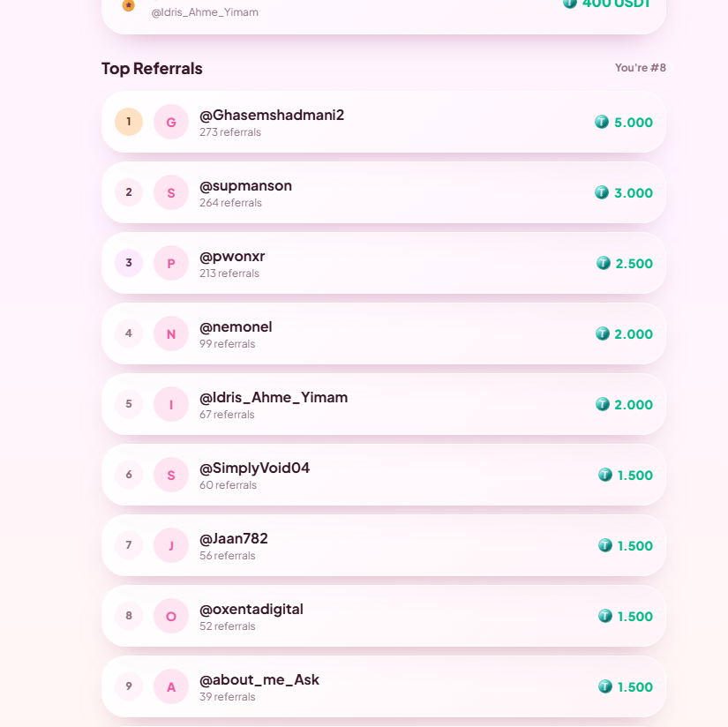
Task: Select the @pwonxr 213 referrals text
Action: pyautogui.click(x=229, y=274)
